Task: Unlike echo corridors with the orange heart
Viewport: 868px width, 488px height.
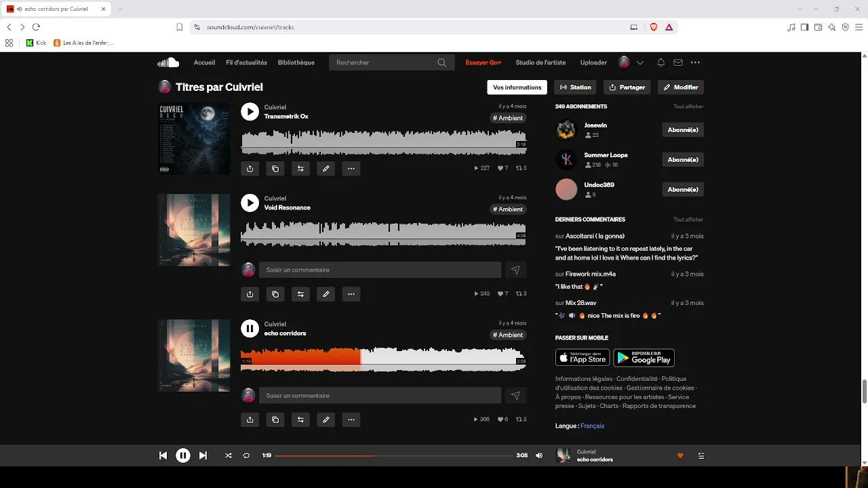Action: (x=680, y=455)
